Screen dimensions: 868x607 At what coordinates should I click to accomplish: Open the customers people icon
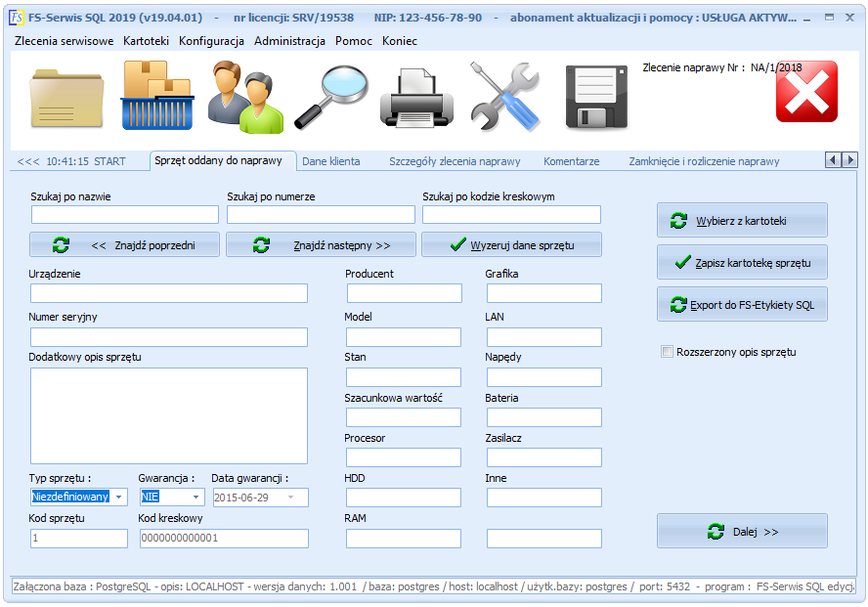point(245,98)
